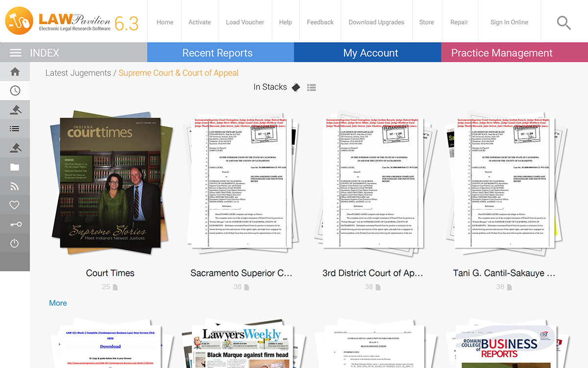Click document icon under Sacramento Superior stack
The width and height of the screenshot is (588, 368).
click(x=246, y=287)
